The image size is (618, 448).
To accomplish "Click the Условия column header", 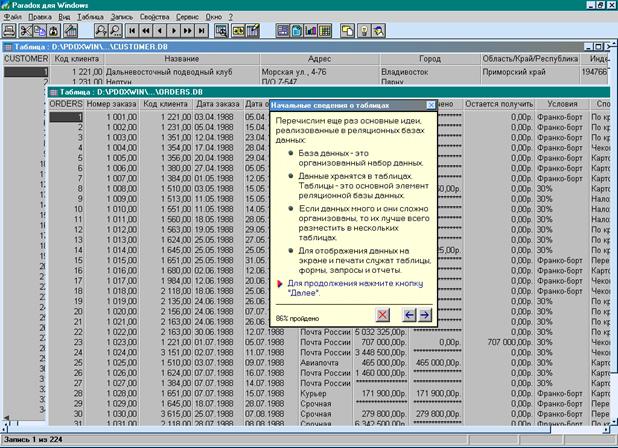I will tap(562, 104).
